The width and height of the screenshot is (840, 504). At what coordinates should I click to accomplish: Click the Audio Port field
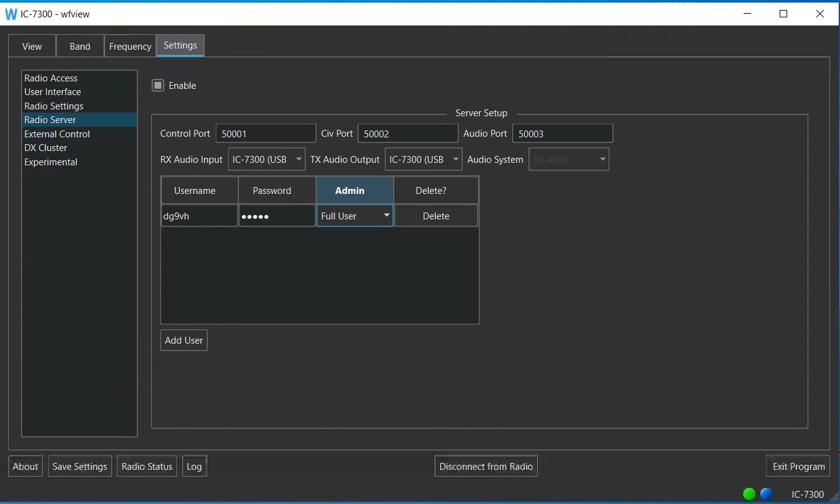(562, 134)
